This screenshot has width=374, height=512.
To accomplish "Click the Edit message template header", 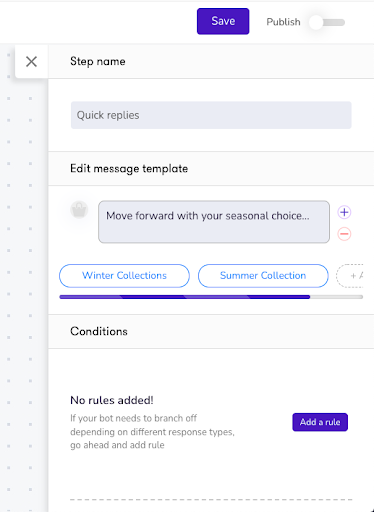I will pyautogui.click(x=211, y=169).
